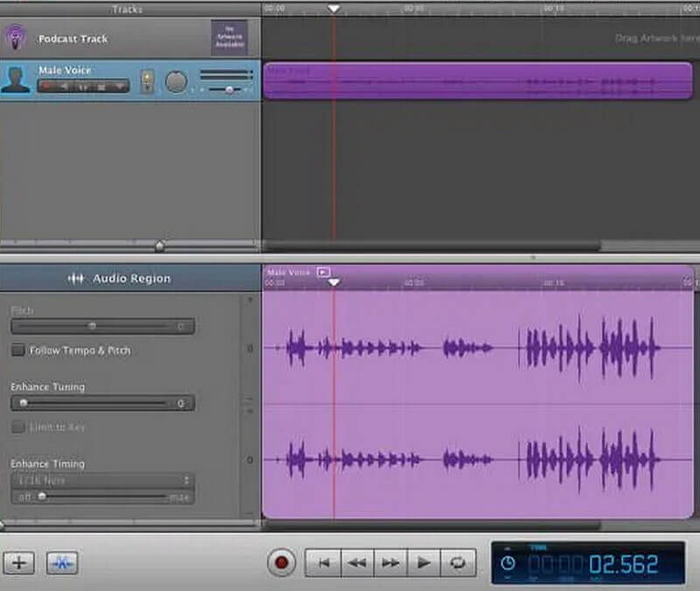Enable the Follow Tempo & Pitch checkbox
700x591 pixels.
tap(17, 350)
